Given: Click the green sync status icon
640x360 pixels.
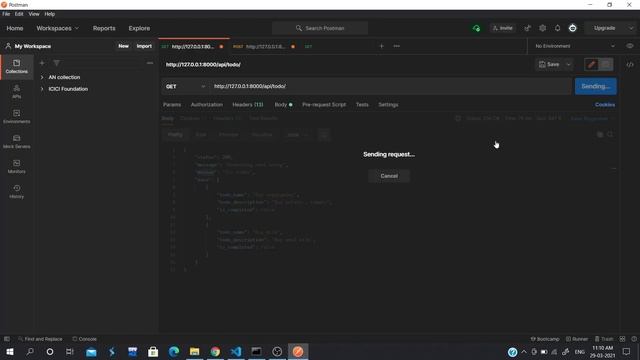Looking at the screenshot, I should coord(476,28).
